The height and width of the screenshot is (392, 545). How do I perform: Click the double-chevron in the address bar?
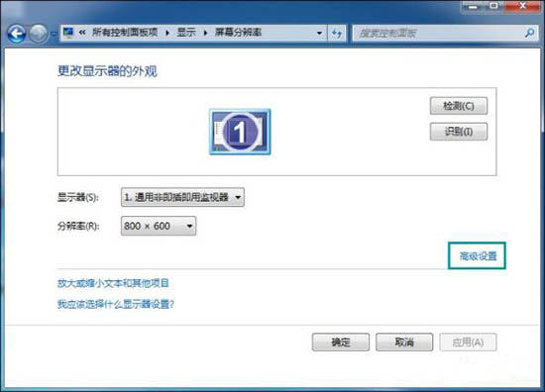[x=82, y=33]
